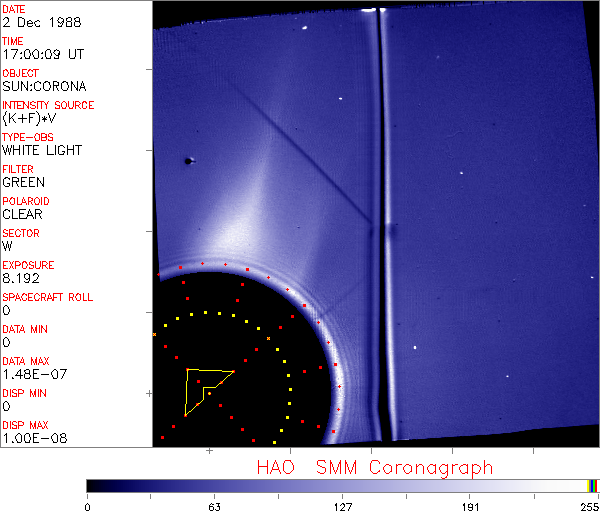This screenshot has height=512, width=600.
Task: Select the 0 value under DISP MIN
Action: [6, 406]
